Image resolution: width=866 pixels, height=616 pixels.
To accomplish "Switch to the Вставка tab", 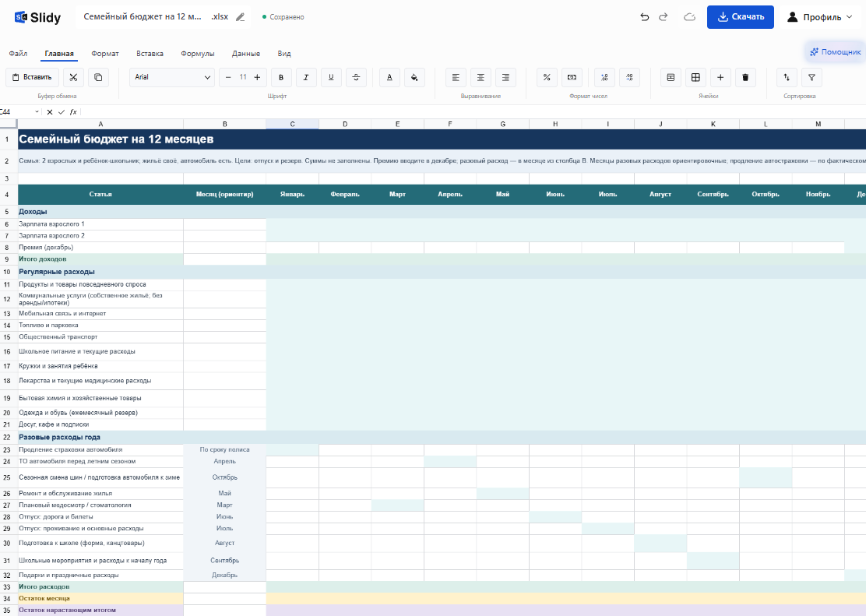I will click(150, 54).
